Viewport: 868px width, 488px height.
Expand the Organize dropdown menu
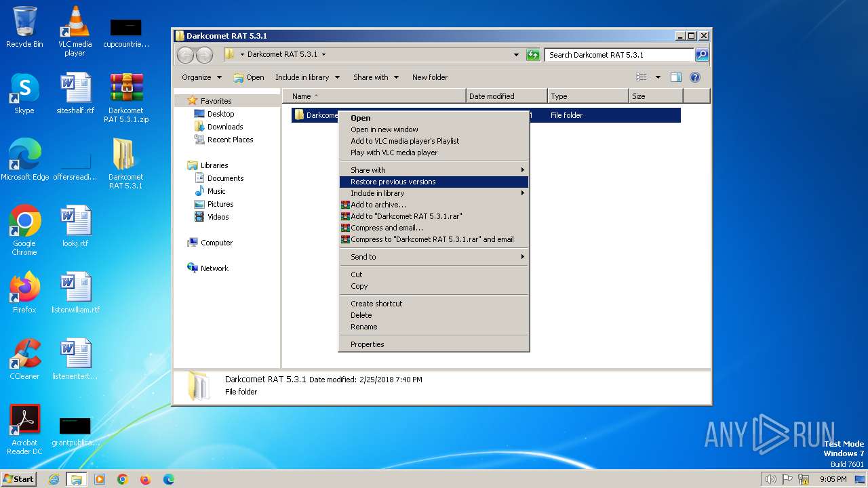click(x=201, y=77)
